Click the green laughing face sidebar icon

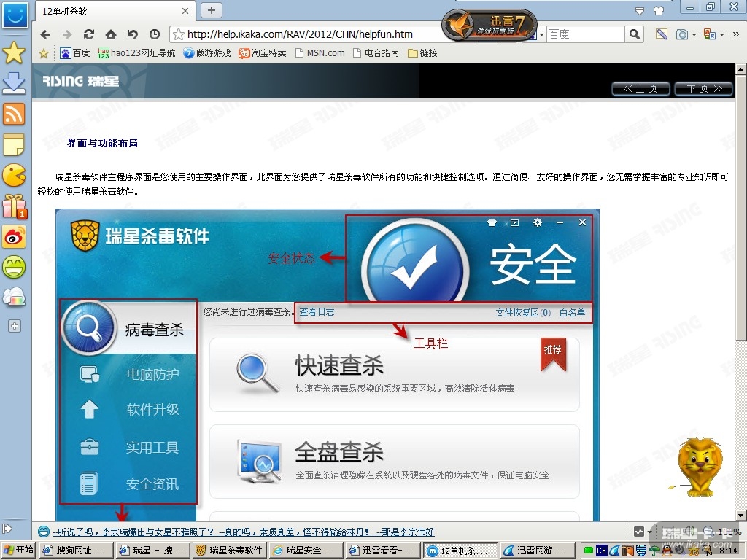[14, 267]
